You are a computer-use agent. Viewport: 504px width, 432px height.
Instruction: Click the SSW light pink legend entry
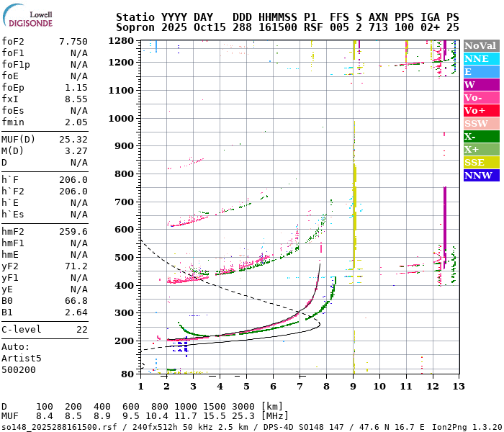click(480, 123)
